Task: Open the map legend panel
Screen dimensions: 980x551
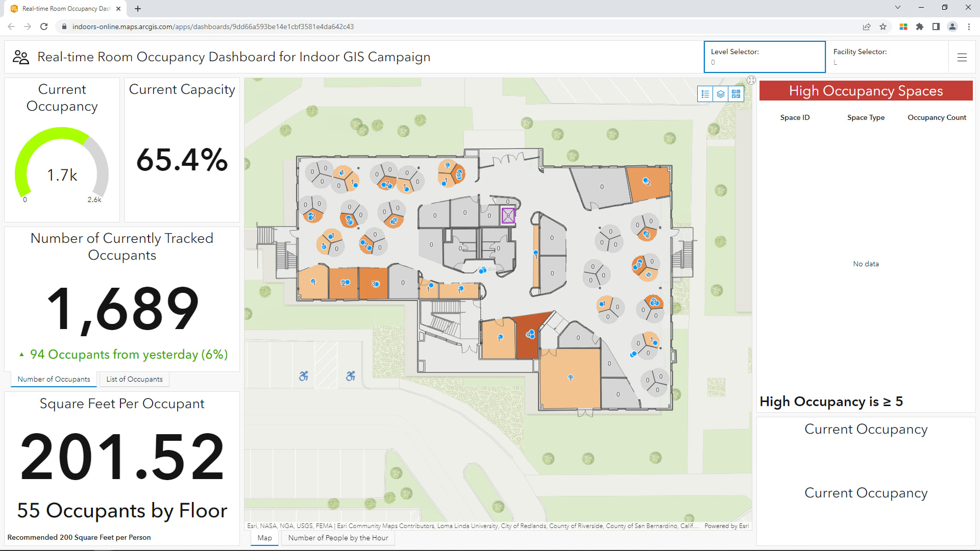Action: (x=705, y=94)
